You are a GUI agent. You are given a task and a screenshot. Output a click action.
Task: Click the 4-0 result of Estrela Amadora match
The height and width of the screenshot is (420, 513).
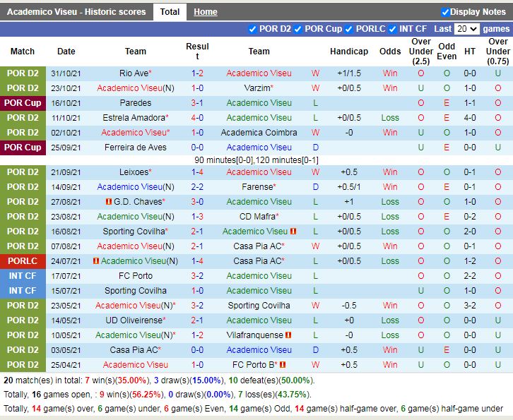tap(197, 118)
